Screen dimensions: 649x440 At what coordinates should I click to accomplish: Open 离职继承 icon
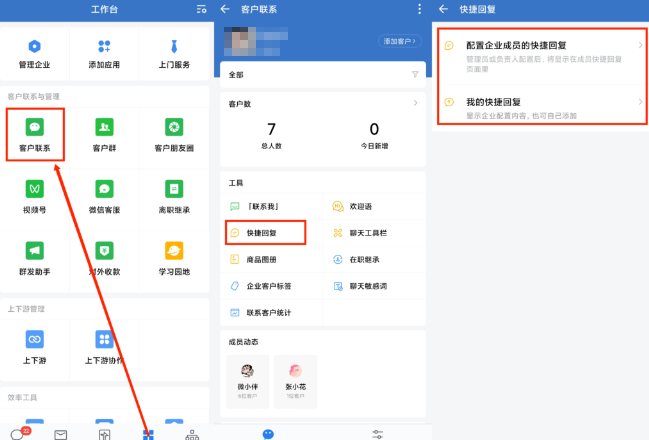click(173, 195)
